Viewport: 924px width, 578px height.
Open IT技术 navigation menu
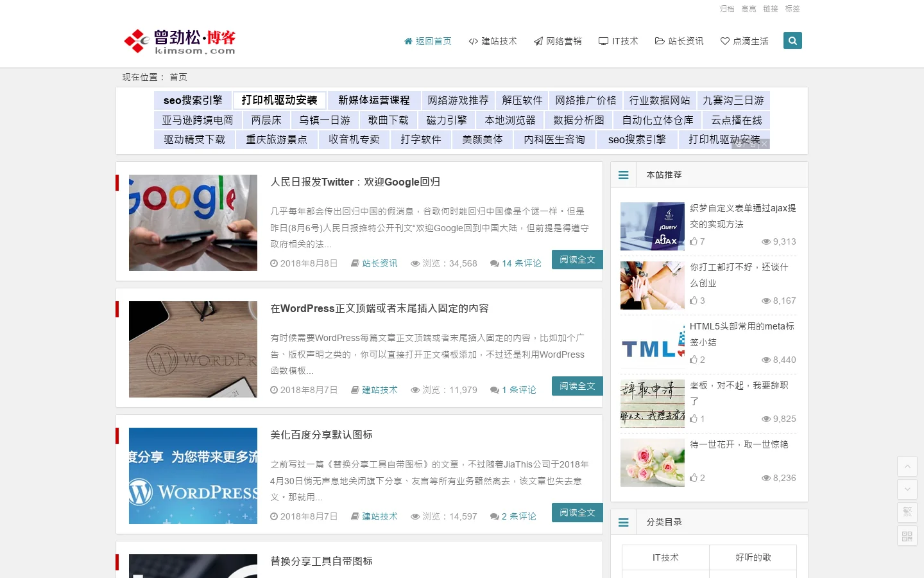click(x=619, y=41)
